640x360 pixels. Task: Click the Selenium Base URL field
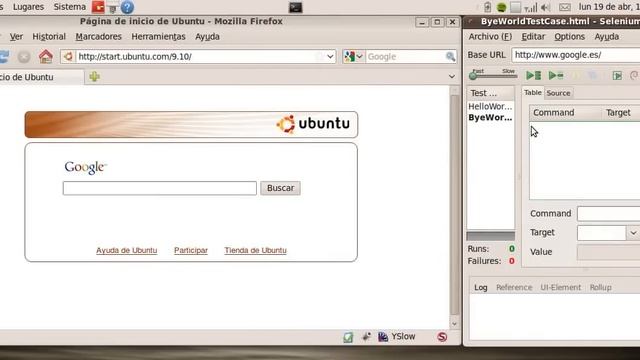coord(576,55)
